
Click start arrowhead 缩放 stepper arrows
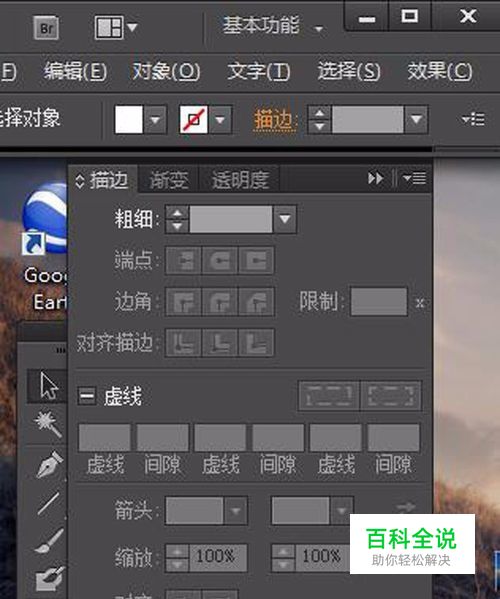point(177,558)
